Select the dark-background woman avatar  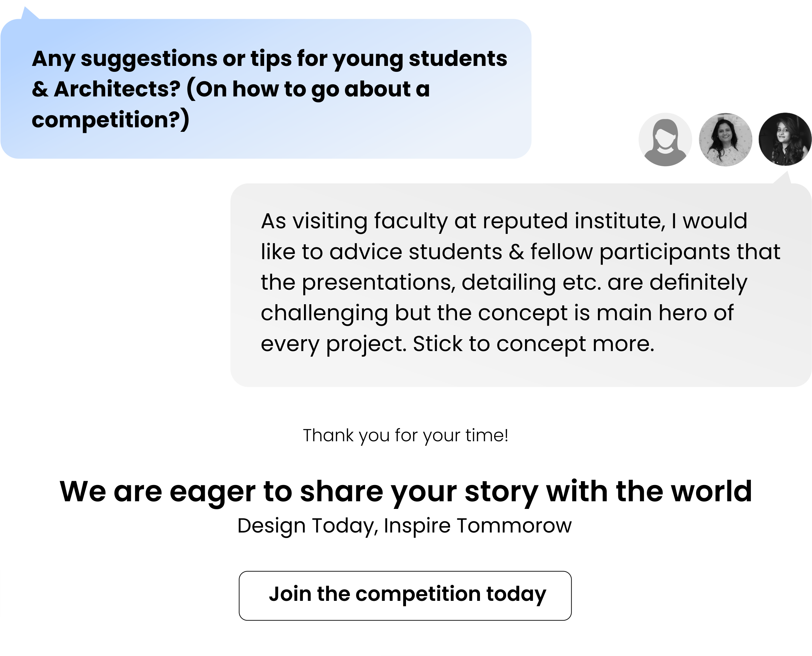pyautogui.click(x=785, y=139)
